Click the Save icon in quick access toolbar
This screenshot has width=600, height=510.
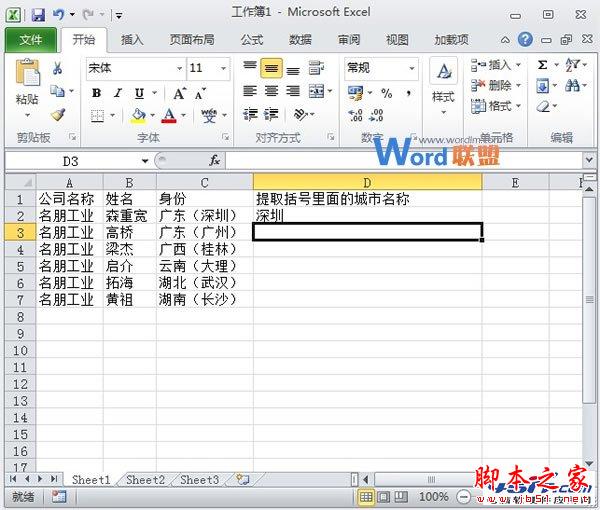(38, 15)
